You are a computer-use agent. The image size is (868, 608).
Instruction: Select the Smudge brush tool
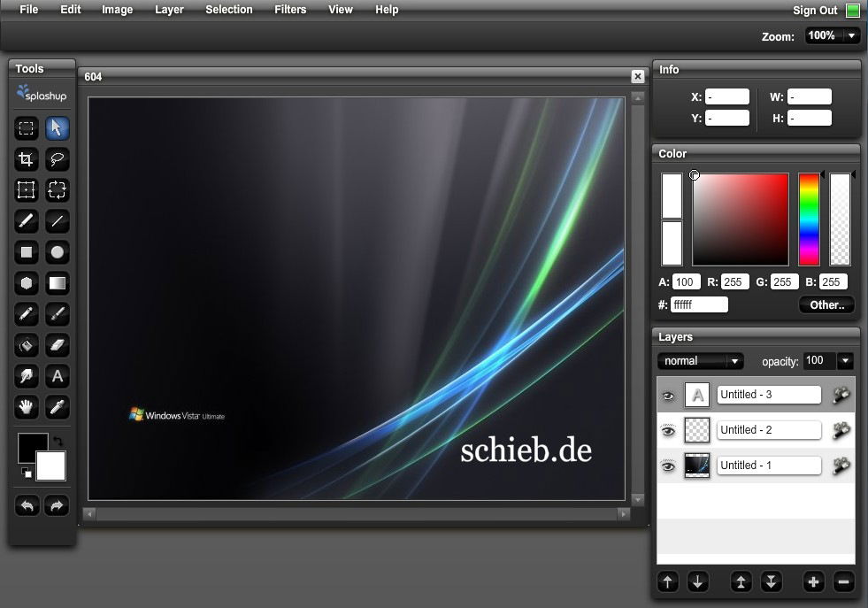pos(57,314)
